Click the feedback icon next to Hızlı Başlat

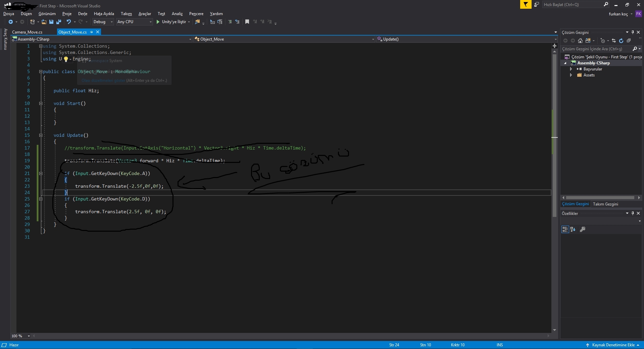(537, 4)
